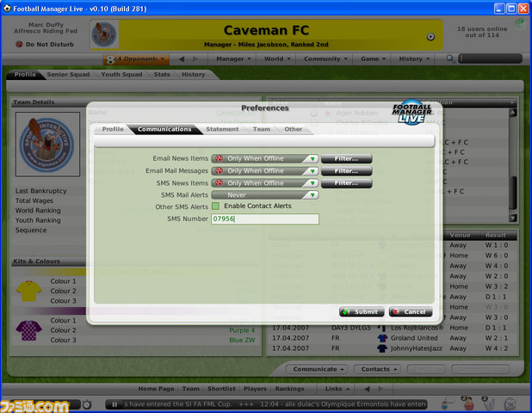Click the yellow home kit shirt
This screenshot has height=413, width=532.
(x=28, y=291)
